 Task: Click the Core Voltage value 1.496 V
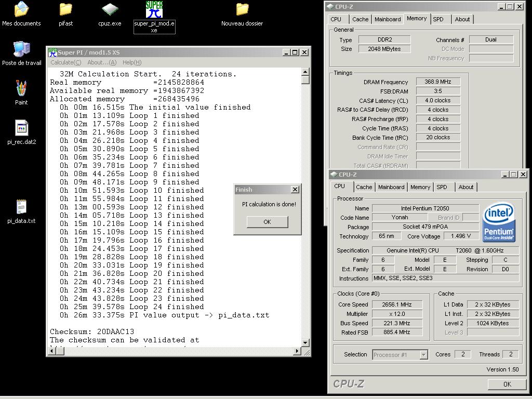pos(461,236)
